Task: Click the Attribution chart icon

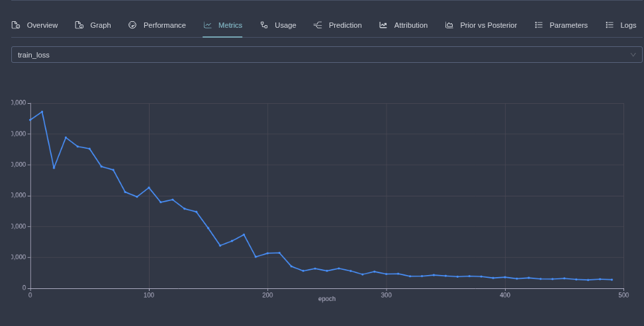Action: (383, 25)
